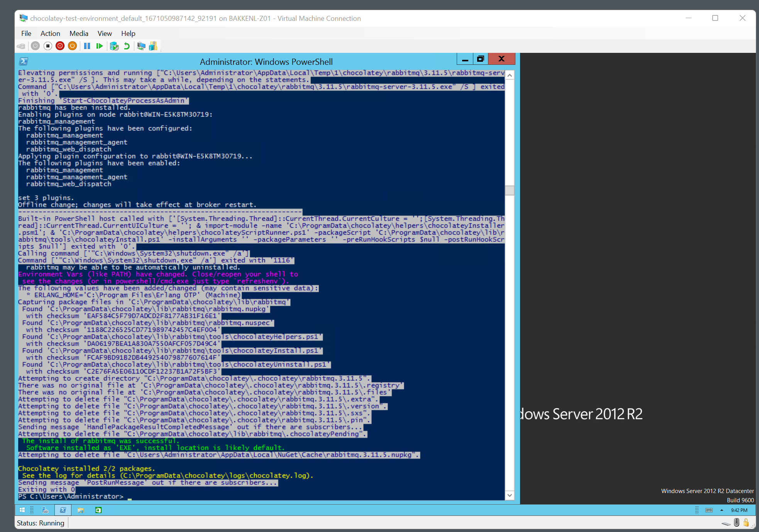Click 'Software installed as EXE' line

click(156, 448)
